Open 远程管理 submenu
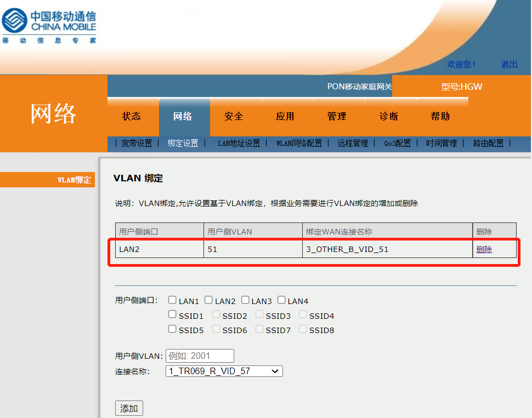532x418 pixels. 353,144
